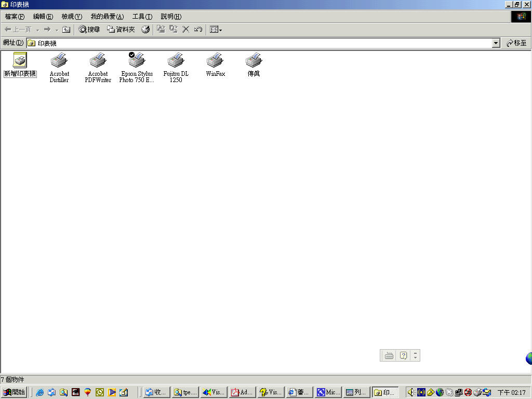
Task: Switch to the 列... taskbar window
Action: [356, 393]
